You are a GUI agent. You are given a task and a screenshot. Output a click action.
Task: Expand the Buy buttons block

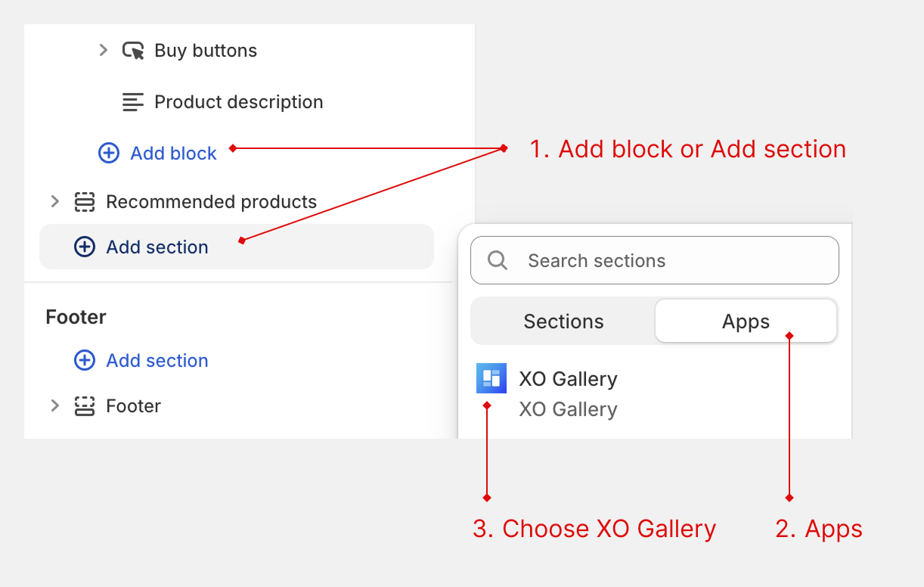tap(104, 51)
